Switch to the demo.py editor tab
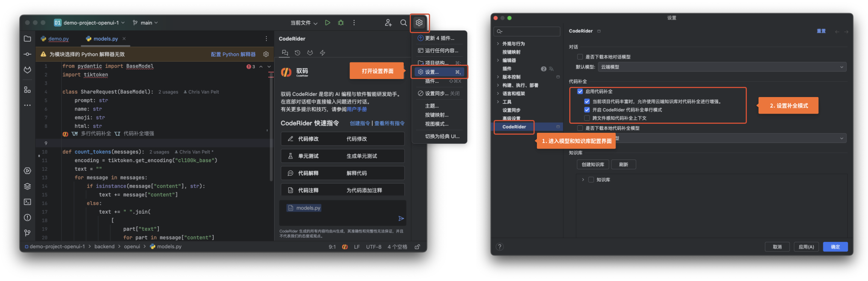Viewport: 868px width, 281px height. click(55, 39)
